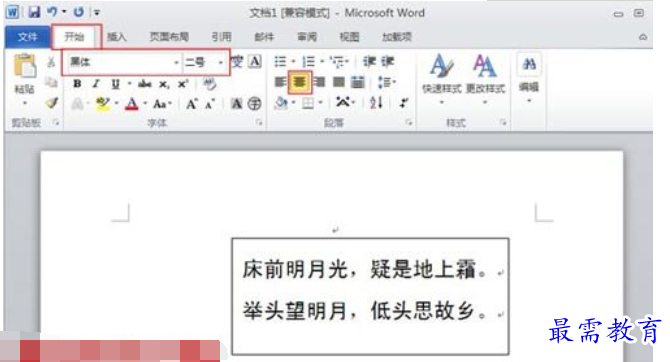Toggle Superscript formatting
670x362 pixels.
pyautogui.click(x=183, y=84)
